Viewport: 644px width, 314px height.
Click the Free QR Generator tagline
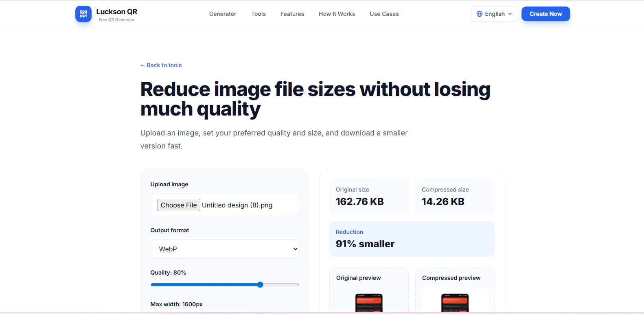click(x=116, y=20)
